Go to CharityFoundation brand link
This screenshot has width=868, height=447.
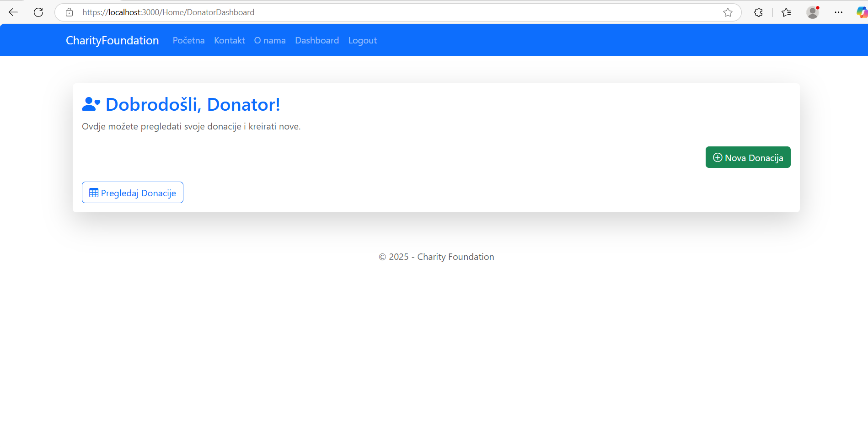[x=113, y=40]
